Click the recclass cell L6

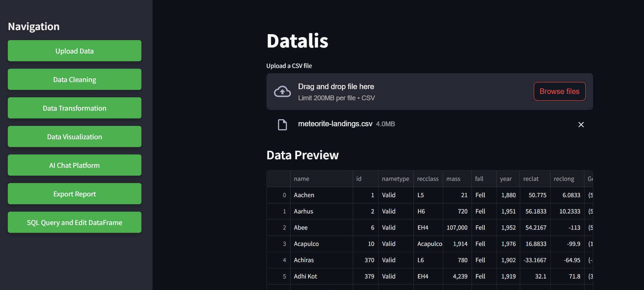tap(428, 260)
